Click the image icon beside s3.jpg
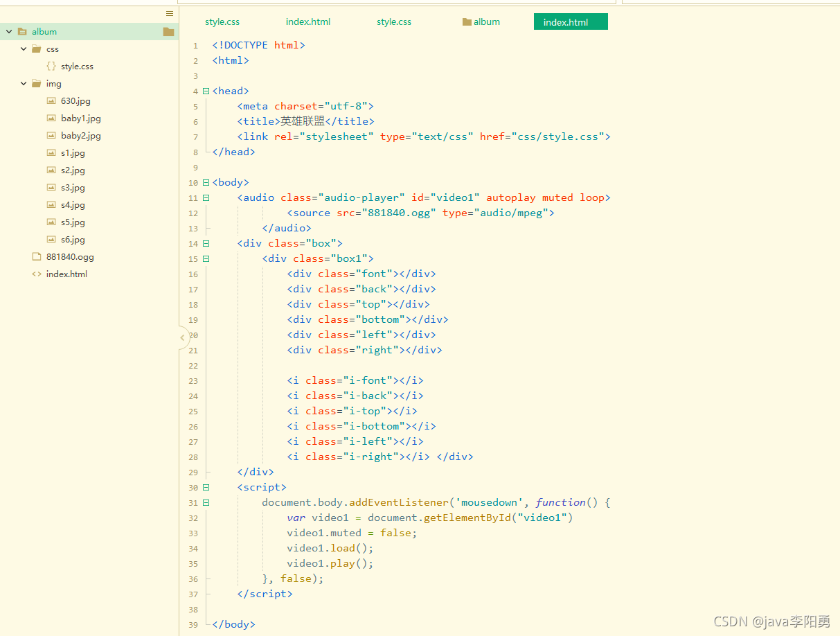 click(x=51, y=187)
